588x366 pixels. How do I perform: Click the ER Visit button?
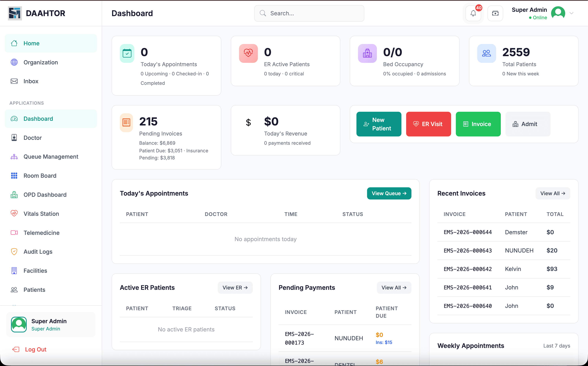pyautogui.click(x=428, y=124)
